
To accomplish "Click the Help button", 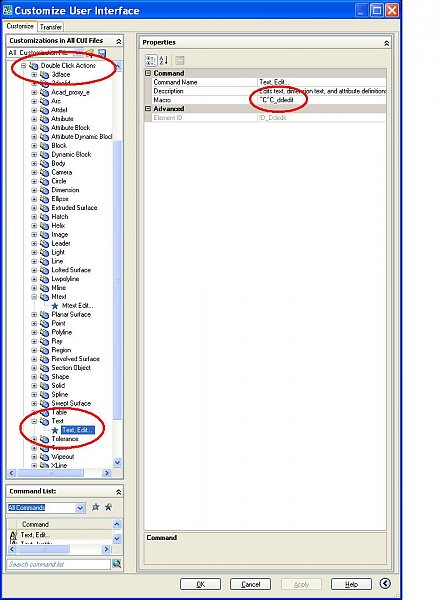I will (351, 584).
